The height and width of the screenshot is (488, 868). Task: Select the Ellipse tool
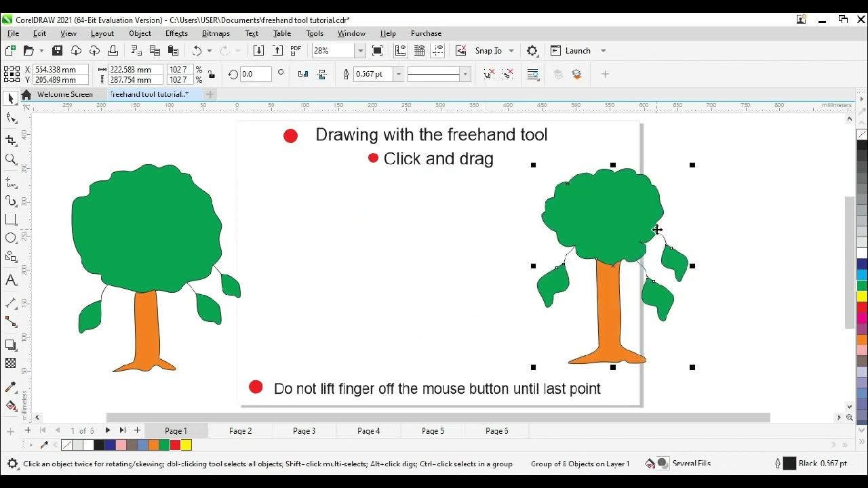tap(11, 238)
